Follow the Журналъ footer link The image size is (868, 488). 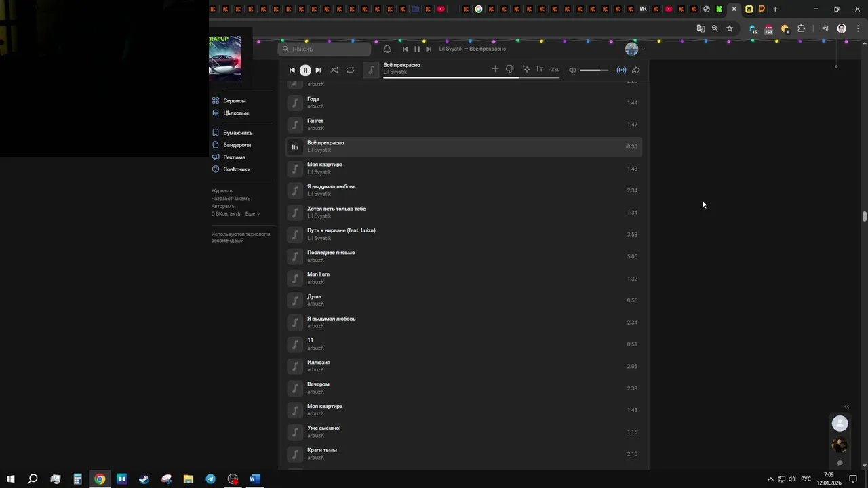tap(222, 191)
